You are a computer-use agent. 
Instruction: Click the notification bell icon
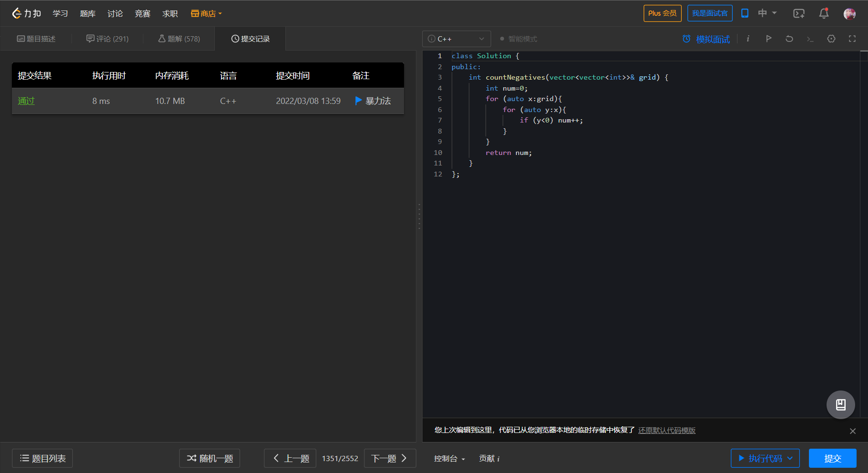click(824, 14)
